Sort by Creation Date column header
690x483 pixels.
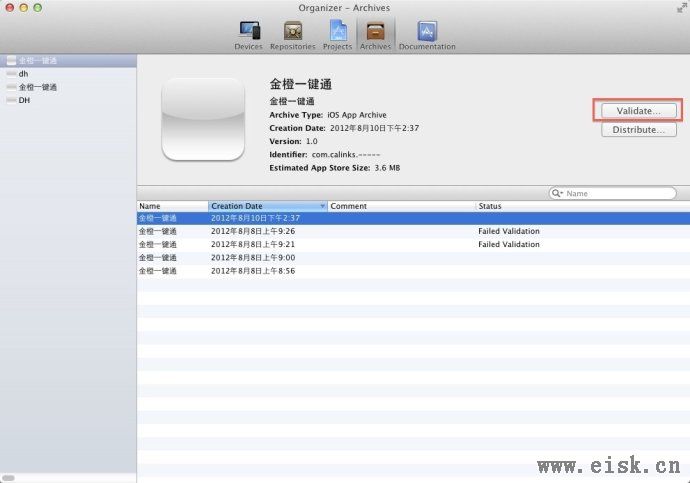pyautogui.click(x=268, y=206)
